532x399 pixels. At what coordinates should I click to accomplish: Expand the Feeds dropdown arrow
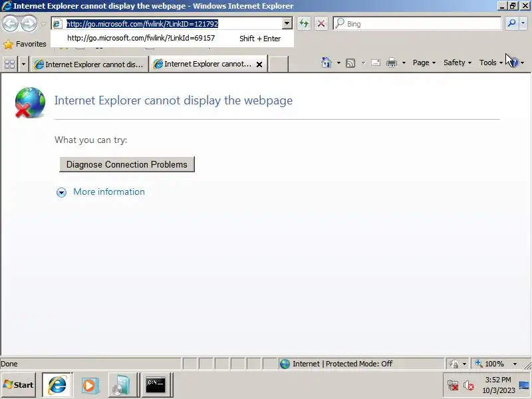click(363, 63)
